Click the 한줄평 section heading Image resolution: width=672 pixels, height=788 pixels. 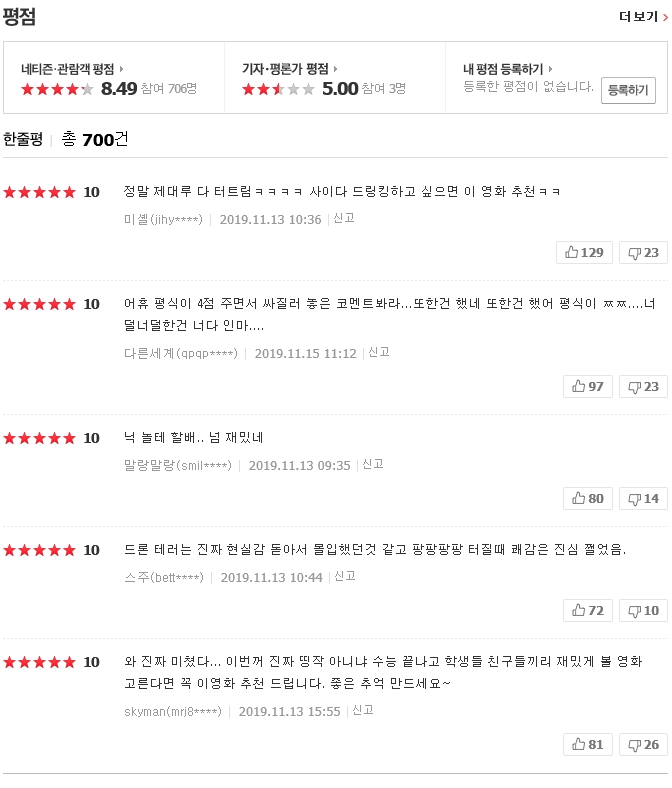click(23, 139)
